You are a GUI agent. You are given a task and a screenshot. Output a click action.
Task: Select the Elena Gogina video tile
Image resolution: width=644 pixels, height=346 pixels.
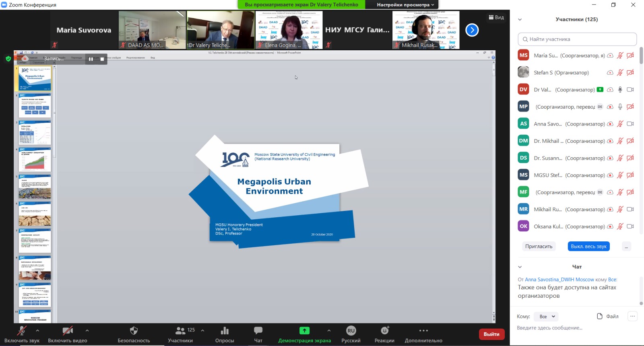tap(289, 30)
